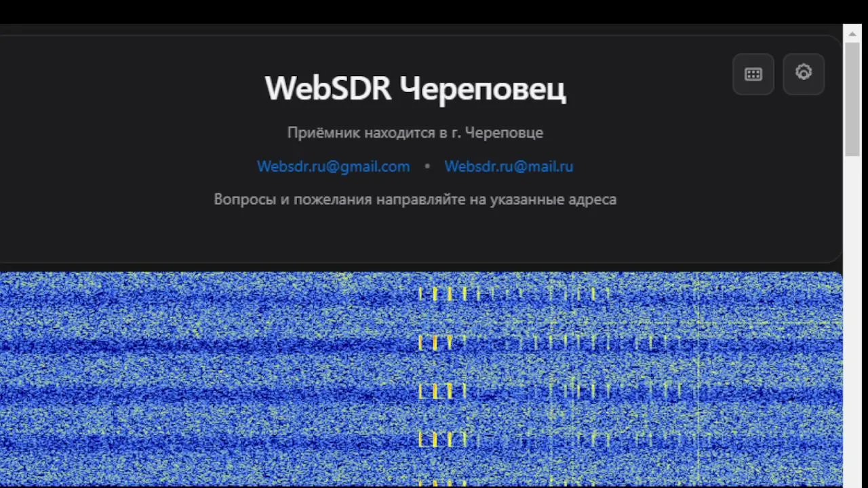The height and width of the screenshot is (488, 868).
Task: Open the Websdr.ru@gmail.com email link
Action: pos(334,166)
